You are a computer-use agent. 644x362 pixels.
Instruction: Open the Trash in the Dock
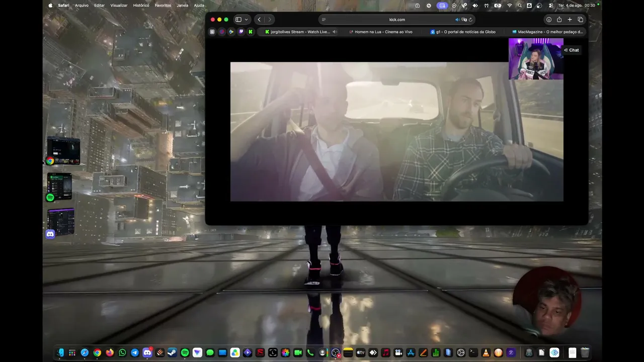pos(585,353)
